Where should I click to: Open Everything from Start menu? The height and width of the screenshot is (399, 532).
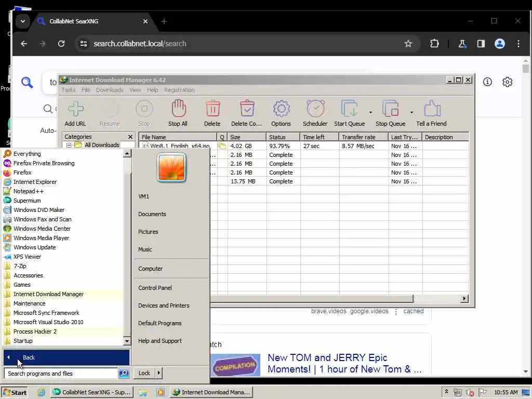coord(63,154)
